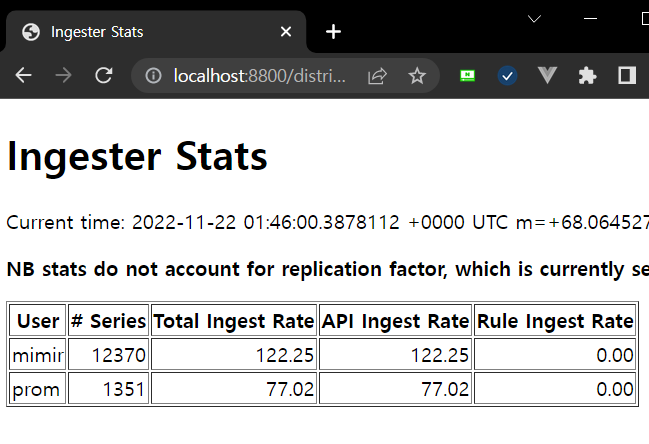Share this page using the share icon
This screenshot has height=444, width=649.
click(x=377, y=76)
